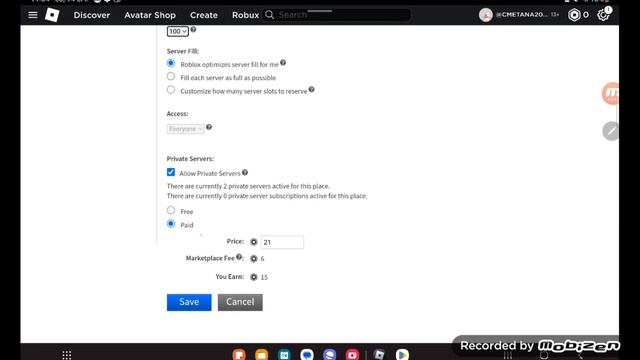Open the max players 100 dropdown

(178, 31)
